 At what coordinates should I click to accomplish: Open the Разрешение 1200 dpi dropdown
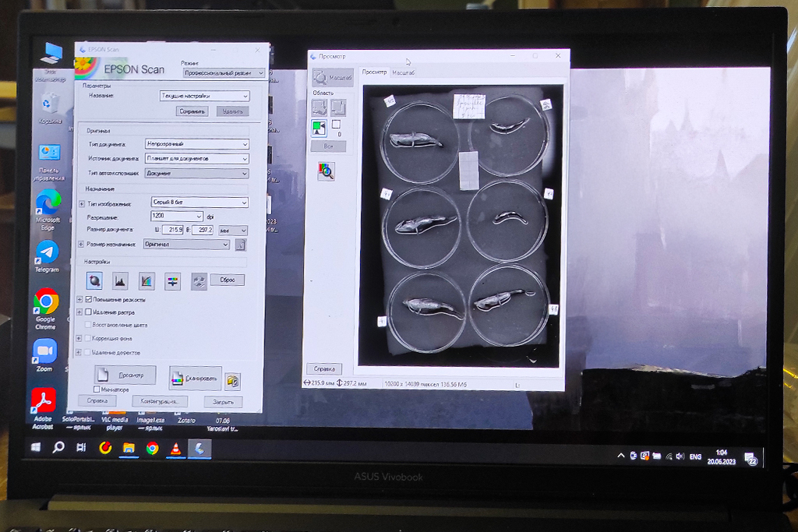(199, 217)
